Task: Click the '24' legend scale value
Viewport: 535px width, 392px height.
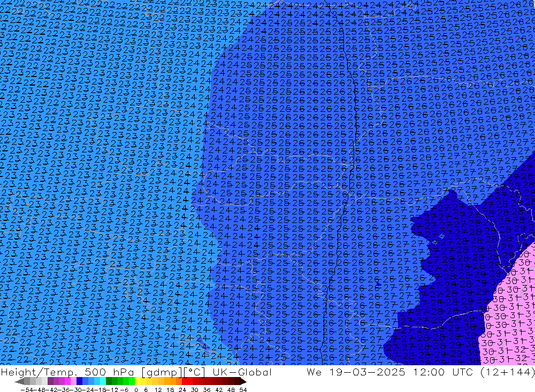Action: pyautogui.click(x=182, y=390)
